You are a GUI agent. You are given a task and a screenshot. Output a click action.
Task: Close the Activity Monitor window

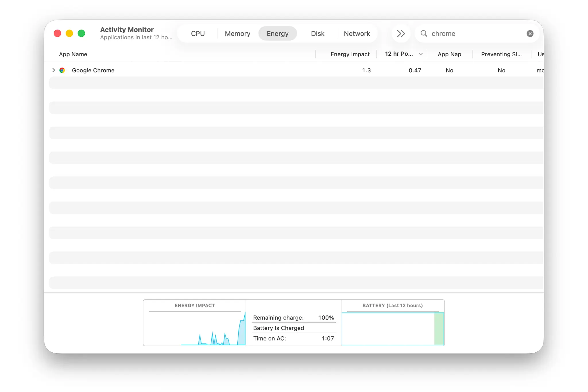coord(57,34)
